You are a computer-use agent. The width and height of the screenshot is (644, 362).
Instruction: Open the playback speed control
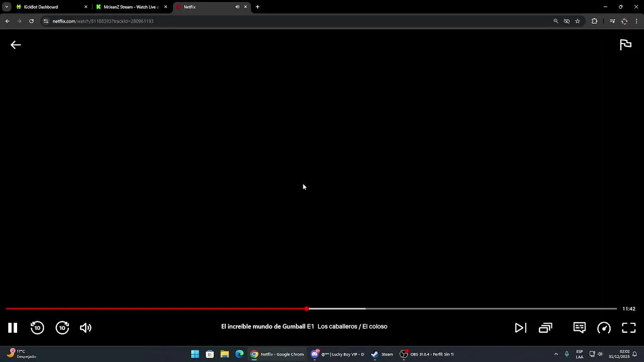pyautogui.click(x=604, y=328)
